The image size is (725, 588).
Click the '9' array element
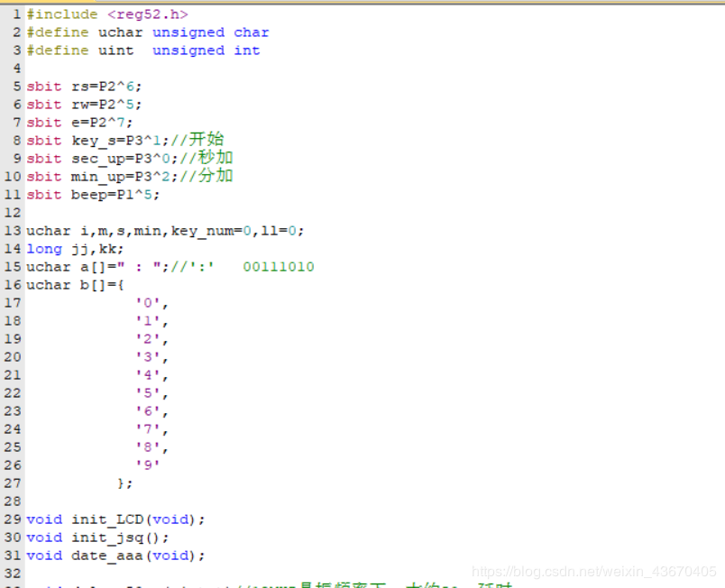tap(148, 465)
